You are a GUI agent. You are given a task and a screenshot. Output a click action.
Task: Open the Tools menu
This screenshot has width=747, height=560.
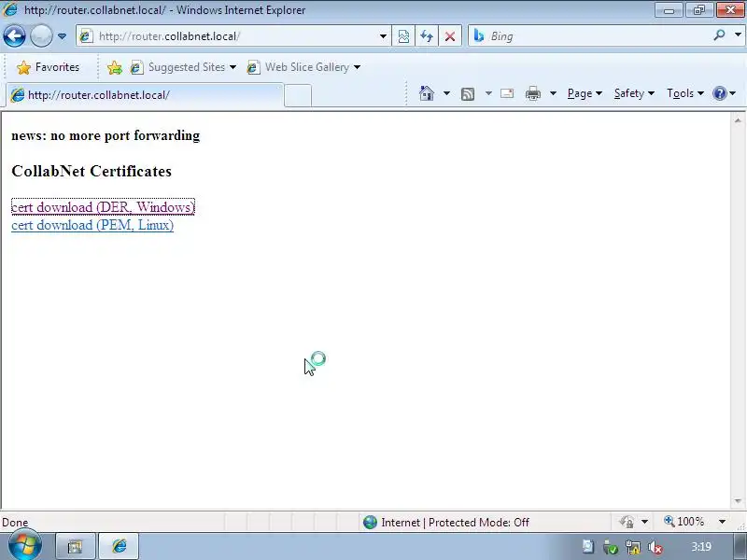point(685,93)
